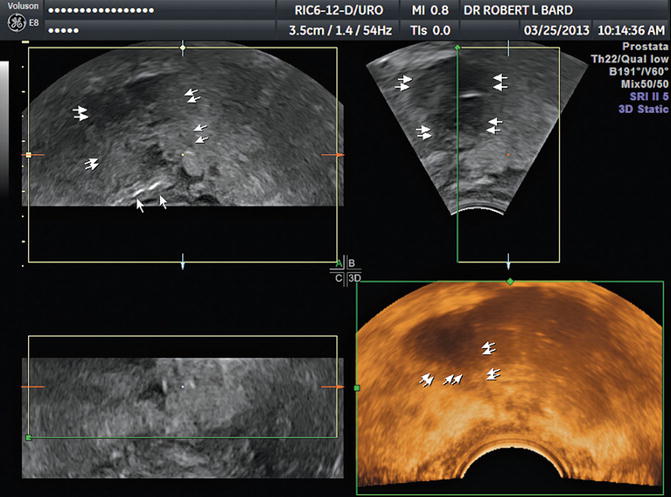Click the yellow top-center marker of plane A box
The height and width of the screenshot is (497, 671).
[183, 48]
